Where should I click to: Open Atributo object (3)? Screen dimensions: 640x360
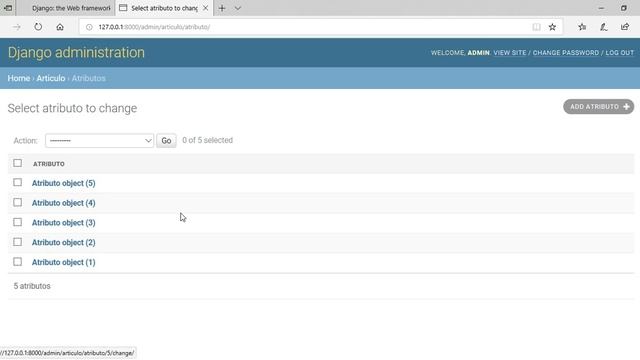point(64,223)
